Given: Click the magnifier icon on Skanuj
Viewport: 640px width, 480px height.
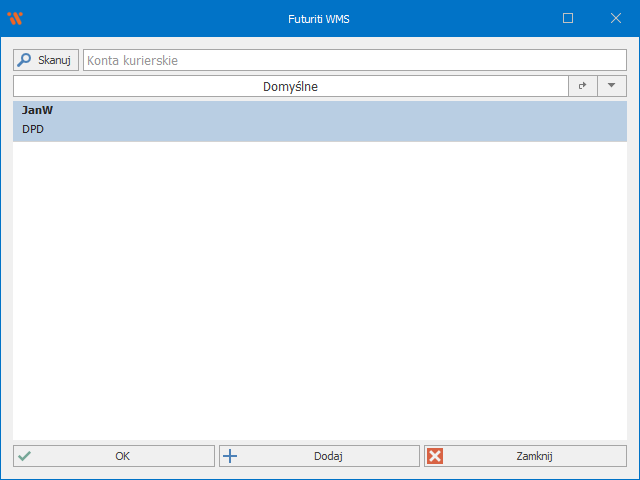Looking at the screenshot, I should (x=25, y=60).
